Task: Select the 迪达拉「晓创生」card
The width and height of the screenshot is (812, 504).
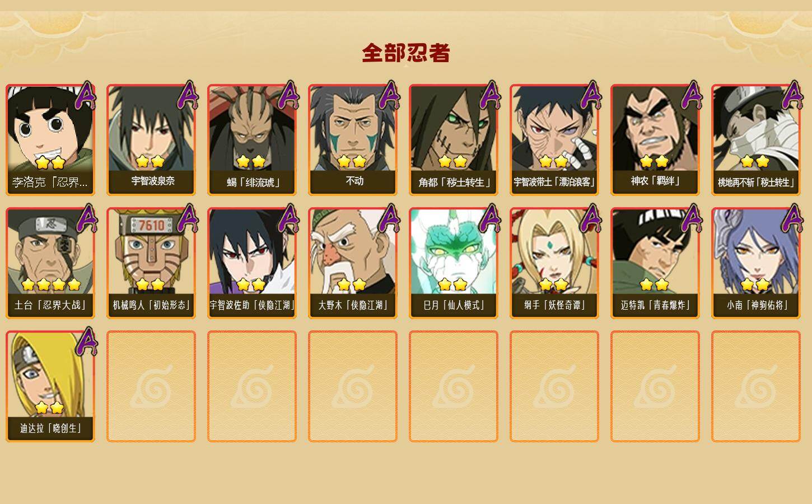Action: click(50, 386)
